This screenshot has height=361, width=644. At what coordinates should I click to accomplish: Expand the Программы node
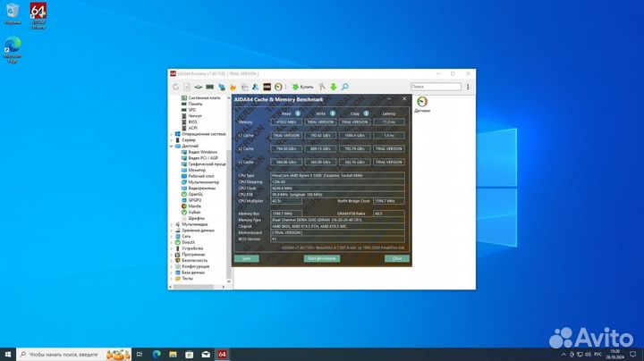point(171,255)
